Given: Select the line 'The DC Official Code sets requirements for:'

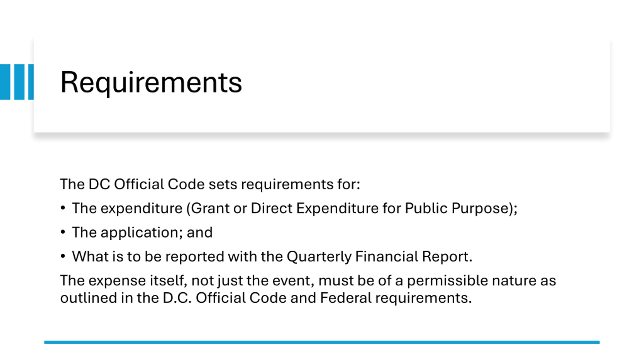Looking at the screenshot, I should pos(210,184).
